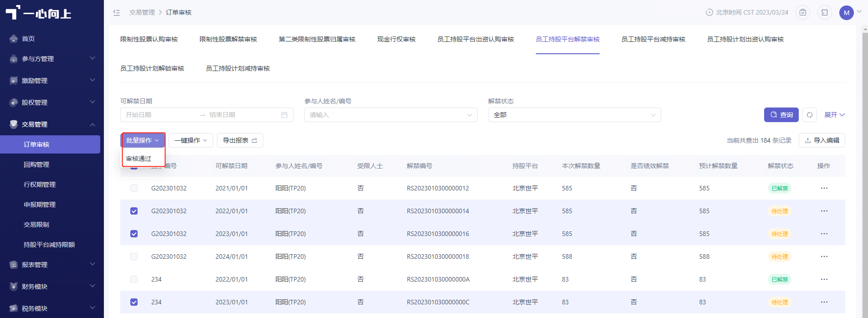Open the user avatar M menu
The height and width of the screenshot is (318, 868).
pos(847,12)
